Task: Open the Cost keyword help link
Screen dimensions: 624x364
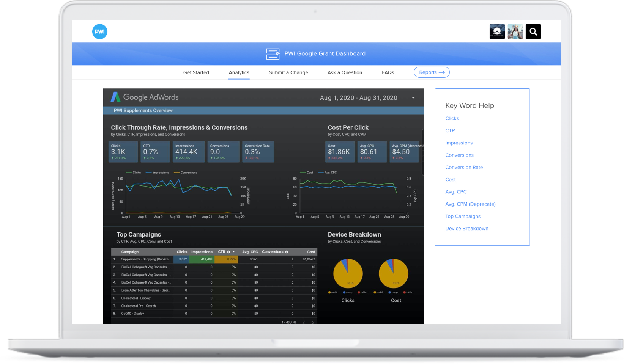Action: 450,179
